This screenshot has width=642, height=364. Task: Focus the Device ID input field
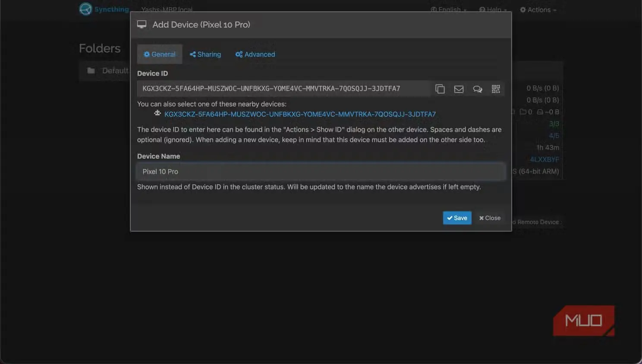284,88
